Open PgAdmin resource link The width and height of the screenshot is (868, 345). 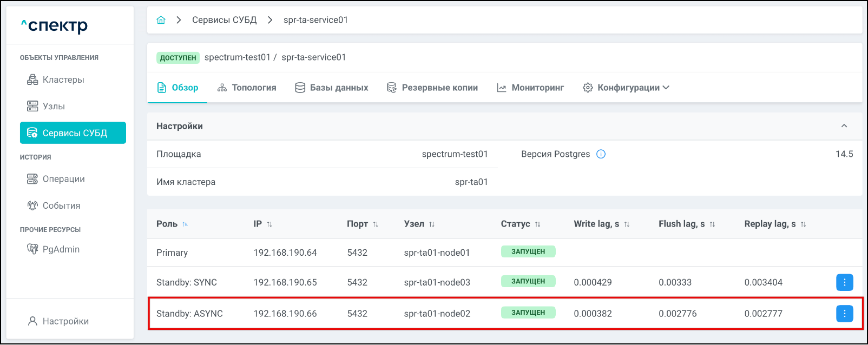pos(61,249)
